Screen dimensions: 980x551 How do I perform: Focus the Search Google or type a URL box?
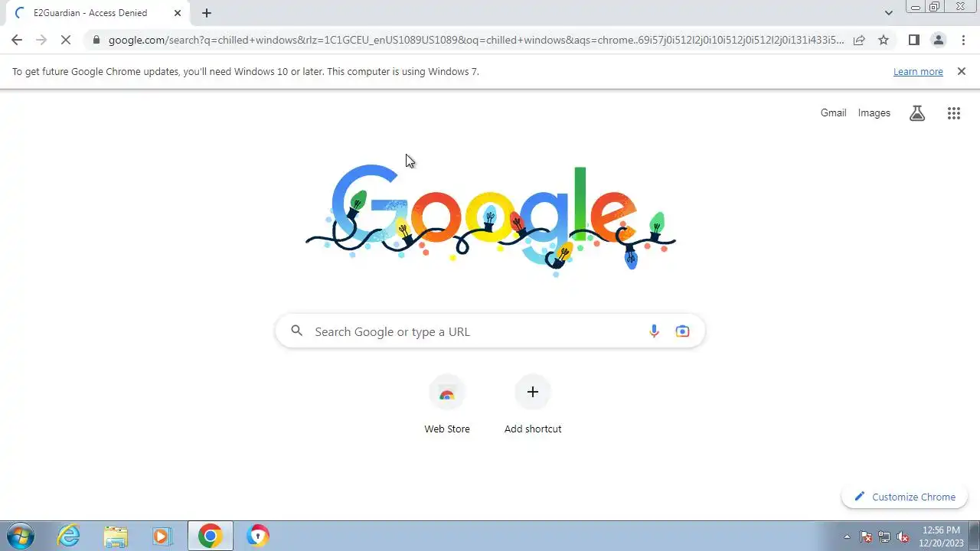(490, 331)
